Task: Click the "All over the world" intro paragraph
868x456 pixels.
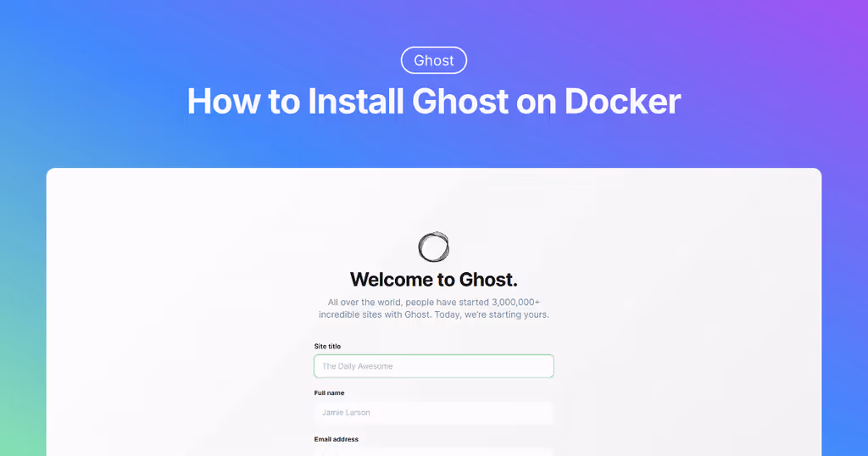Action: [x=433, y=309]
